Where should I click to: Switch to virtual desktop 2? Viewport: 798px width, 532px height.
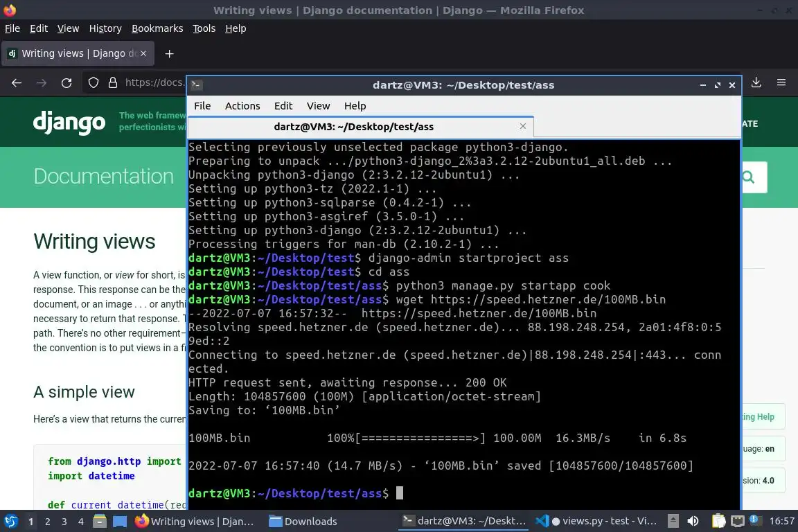pyautogui.click(x=47, y=522)
